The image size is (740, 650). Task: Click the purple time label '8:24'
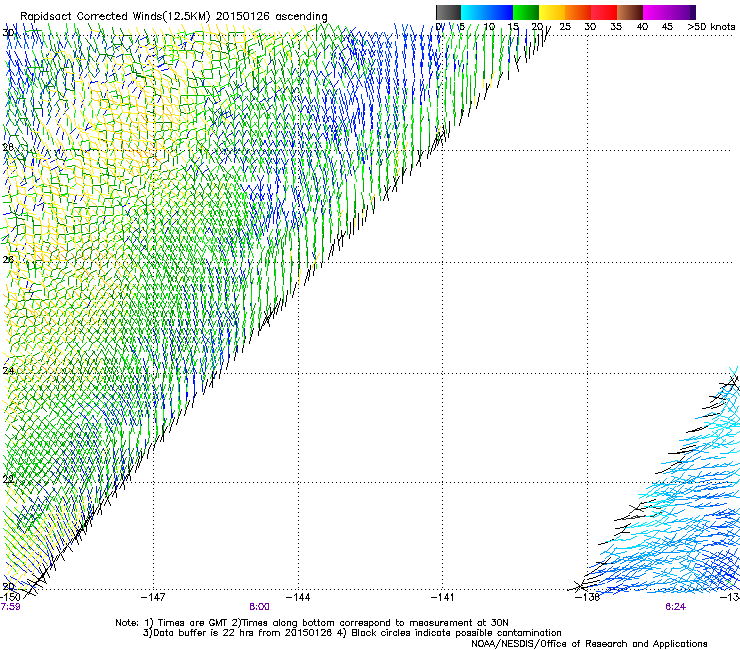(675, 607)
